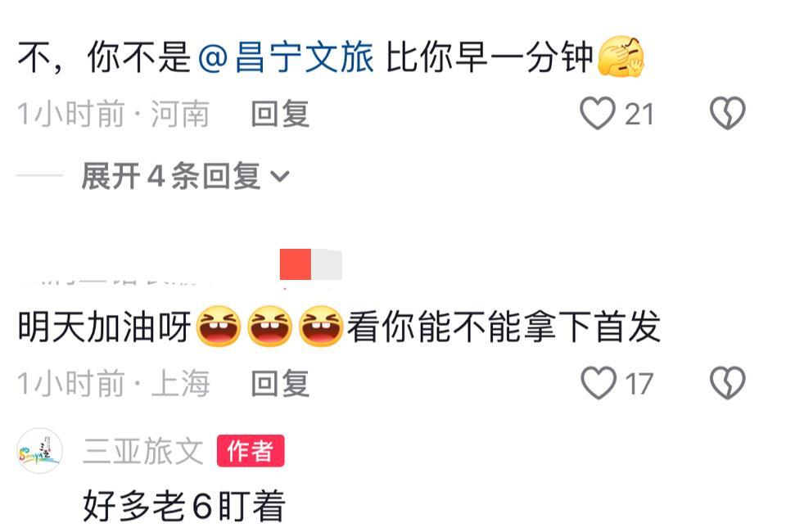The height and width of the screenshot is (532, 786).
Task: Reply to the Shanghai comment via 回复
Action: (x=280, y=383)
